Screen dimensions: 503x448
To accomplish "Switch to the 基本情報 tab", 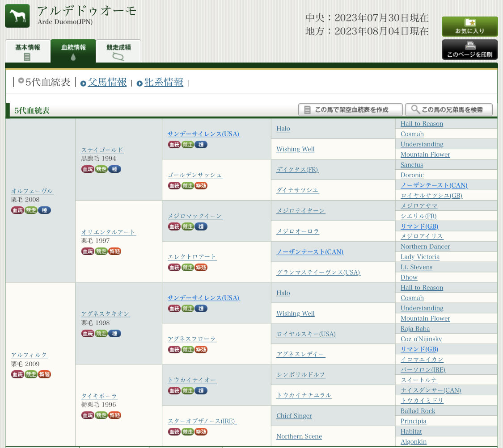I will (28, 51).
